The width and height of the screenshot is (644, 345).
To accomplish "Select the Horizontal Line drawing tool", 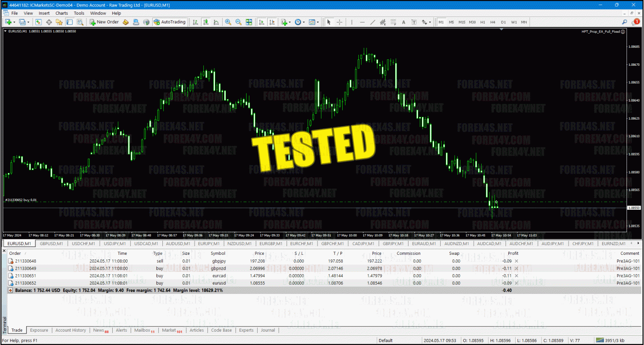I will [362, 22].
